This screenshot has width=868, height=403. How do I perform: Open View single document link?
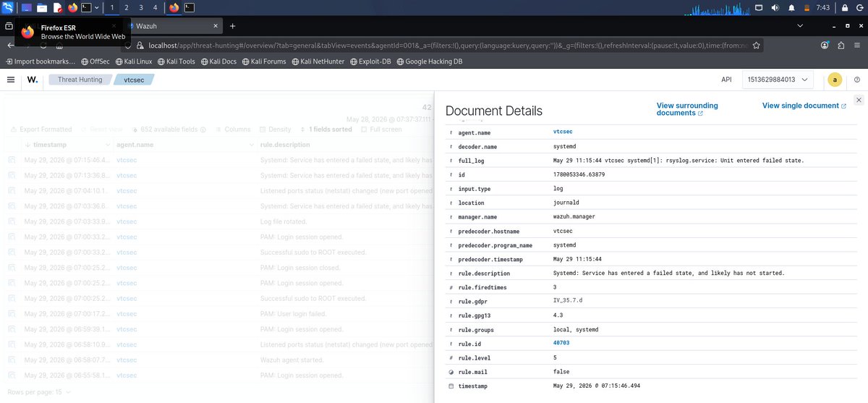click(804, 106)
